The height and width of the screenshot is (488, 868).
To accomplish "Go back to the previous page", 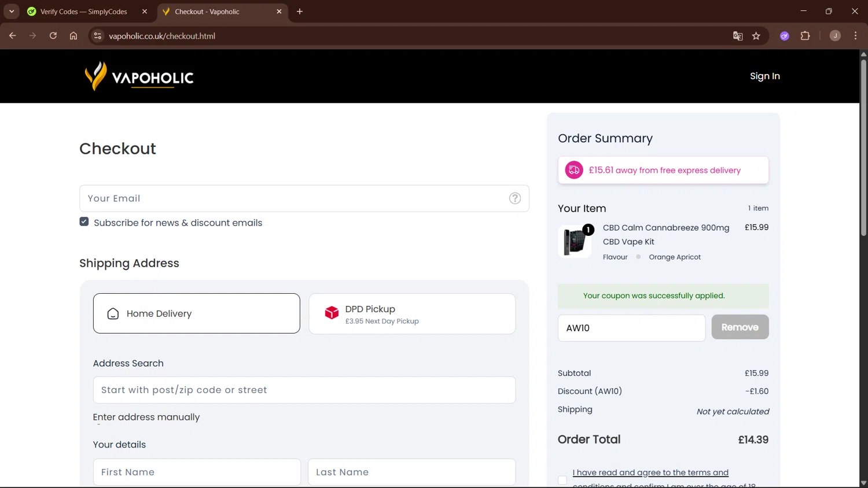I will pos(13,36).
